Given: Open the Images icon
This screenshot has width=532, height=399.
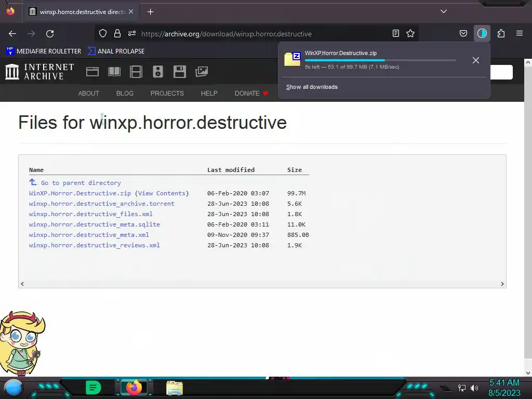Looking at the screenshot, I should 202,72.
